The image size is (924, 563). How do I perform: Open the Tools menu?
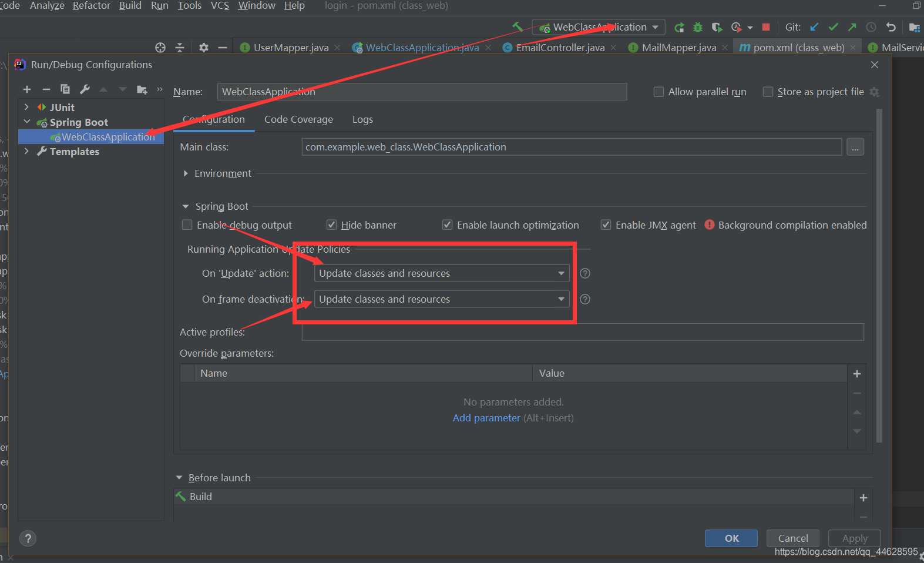click(x=190, y=5)
